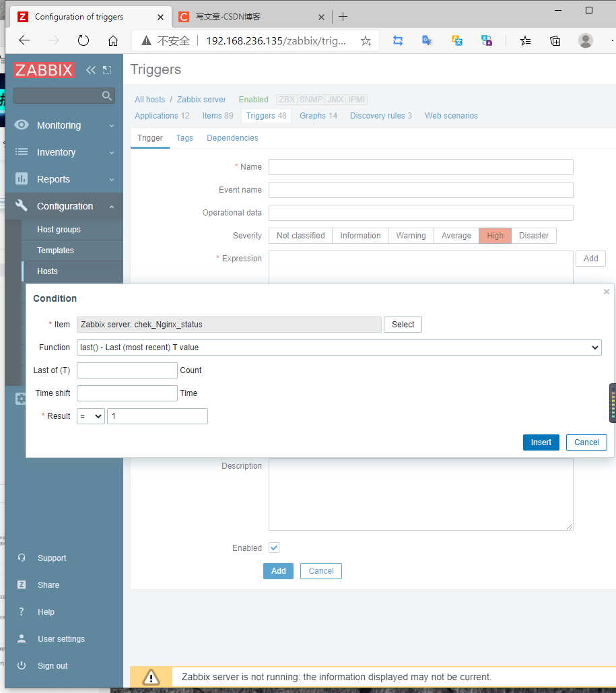This screenshot has width=616, height=693.
Task: Click the Reports bar chart icon
Action: coord(22,179)
